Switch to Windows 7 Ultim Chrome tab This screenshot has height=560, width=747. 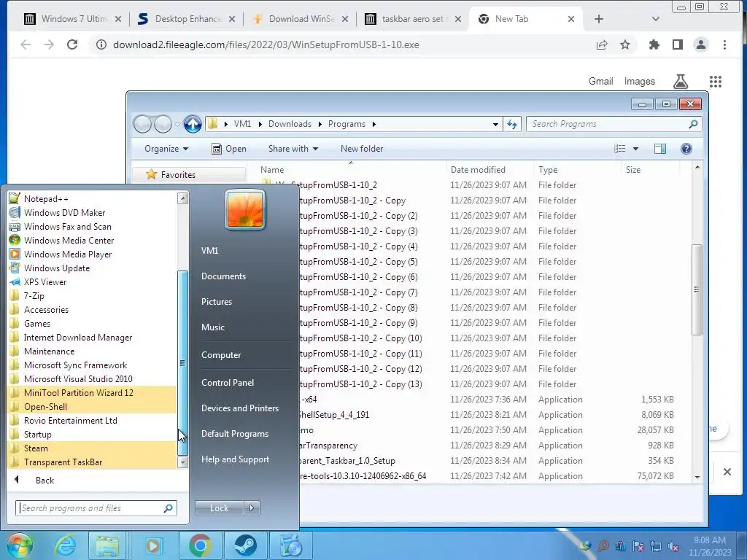(74, 19)
